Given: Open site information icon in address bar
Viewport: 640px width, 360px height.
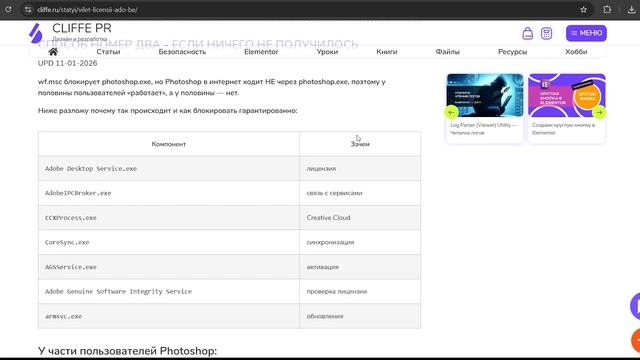Looking at the screenshot, I should pos(28,9).
